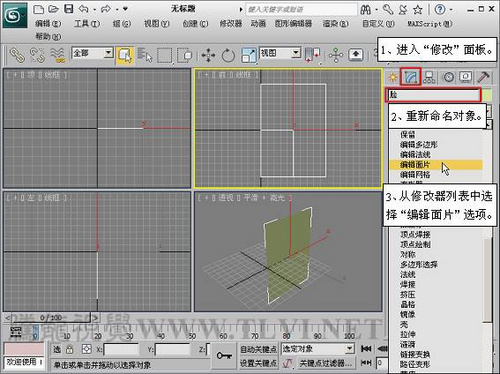Open the Select by Name list icon

145,55
